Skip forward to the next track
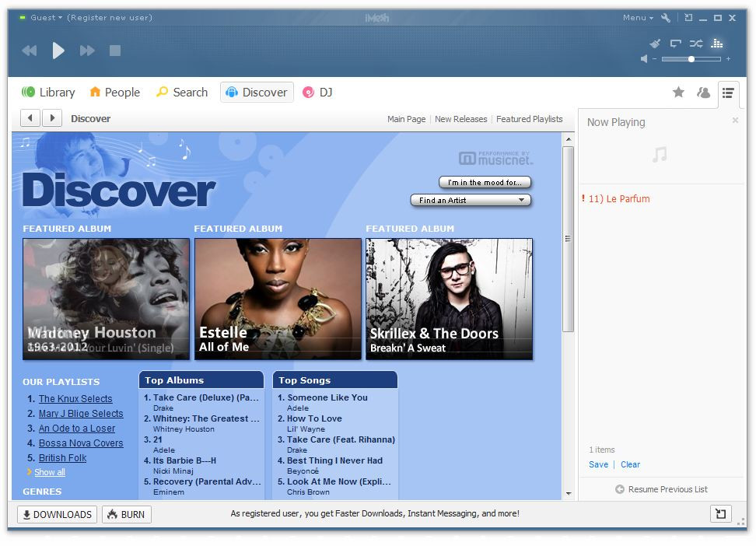 pyautogui.click(x=87, y=51)
